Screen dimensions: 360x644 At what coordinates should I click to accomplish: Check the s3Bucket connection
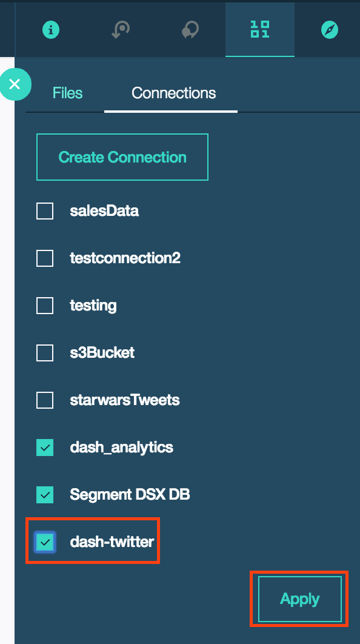point(45,352)
